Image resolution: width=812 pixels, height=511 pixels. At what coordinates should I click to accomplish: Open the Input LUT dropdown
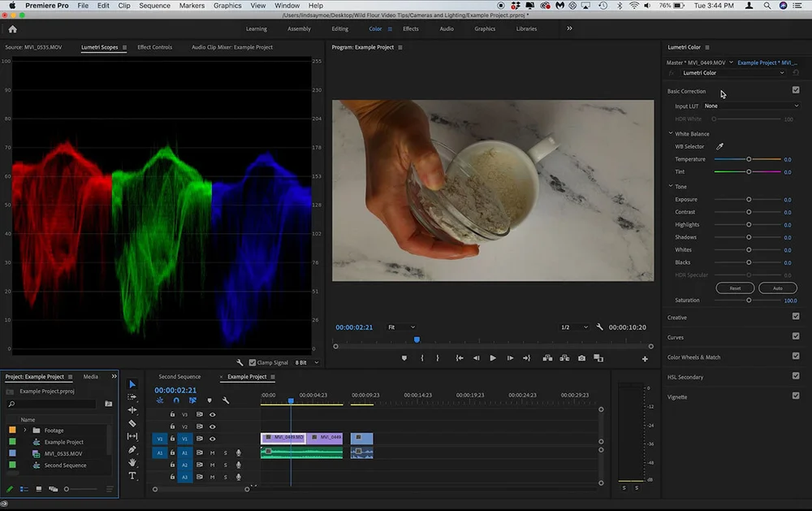(x=750, y=106)
